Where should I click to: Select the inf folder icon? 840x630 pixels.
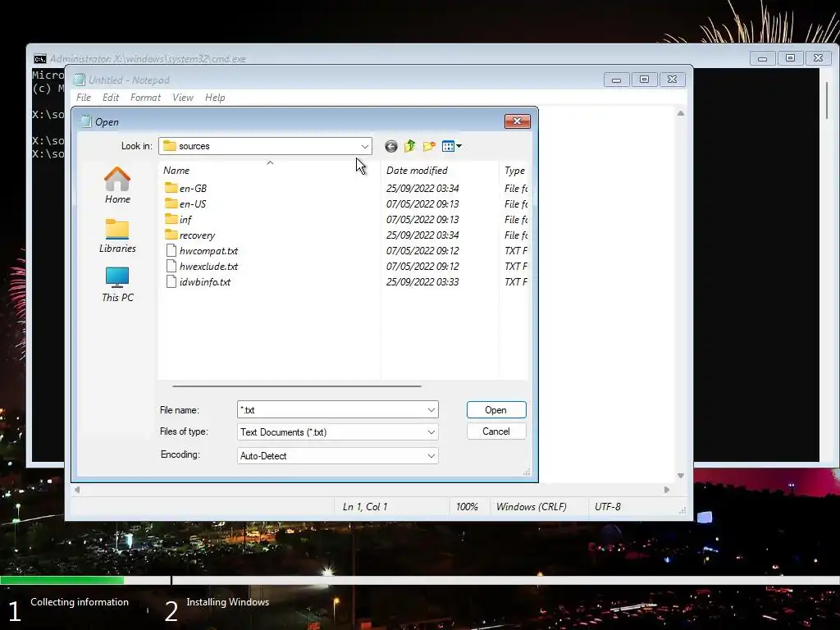pos(171,219)
